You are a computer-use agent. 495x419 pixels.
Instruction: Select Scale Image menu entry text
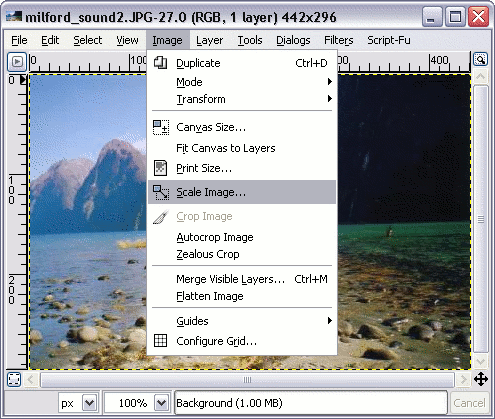click(x=211, y=192)
